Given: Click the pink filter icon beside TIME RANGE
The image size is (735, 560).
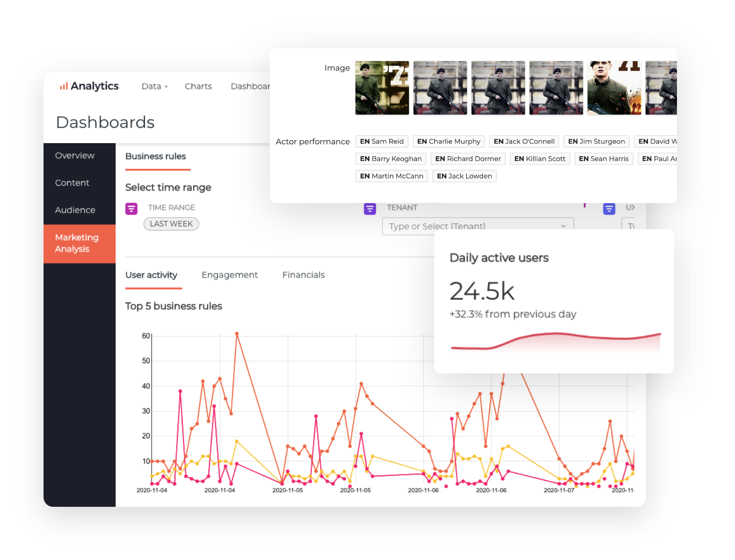Looking at the screenshot, I should pyautogui.click(x=131, y=208).
